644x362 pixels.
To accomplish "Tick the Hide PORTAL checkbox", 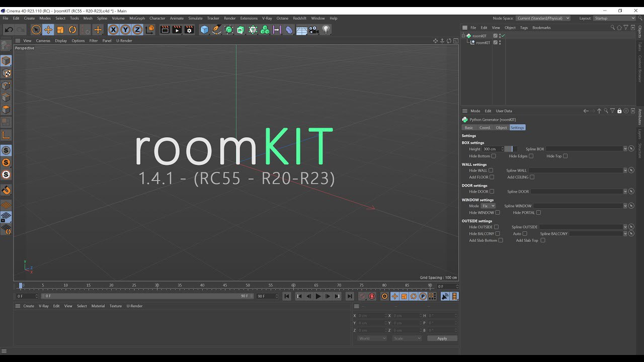I will point(538,213).
